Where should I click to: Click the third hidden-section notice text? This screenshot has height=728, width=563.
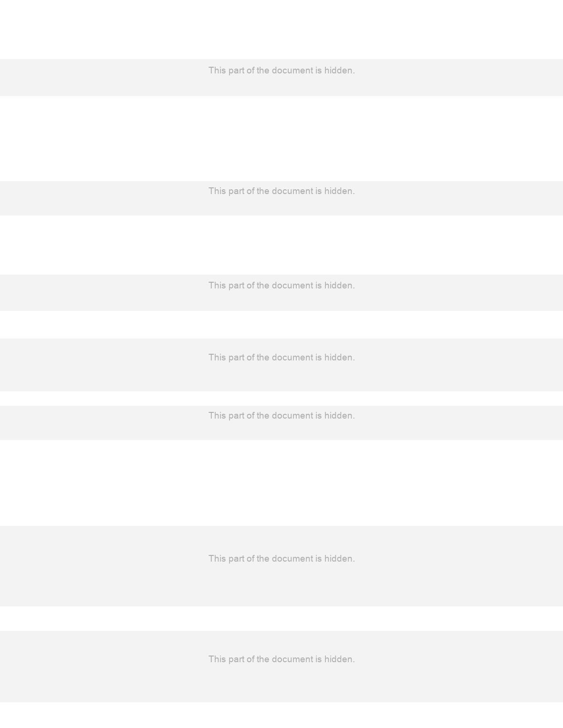(281, 286)
